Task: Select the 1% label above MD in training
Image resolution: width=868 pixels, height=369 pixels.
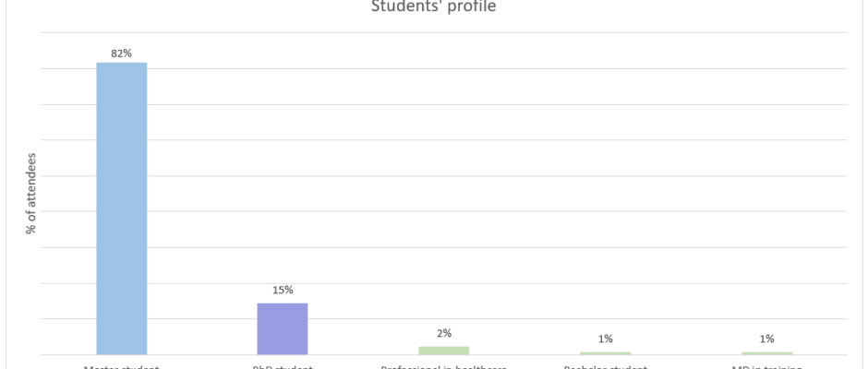Action: pyautogui.click(x=766, y=339)
